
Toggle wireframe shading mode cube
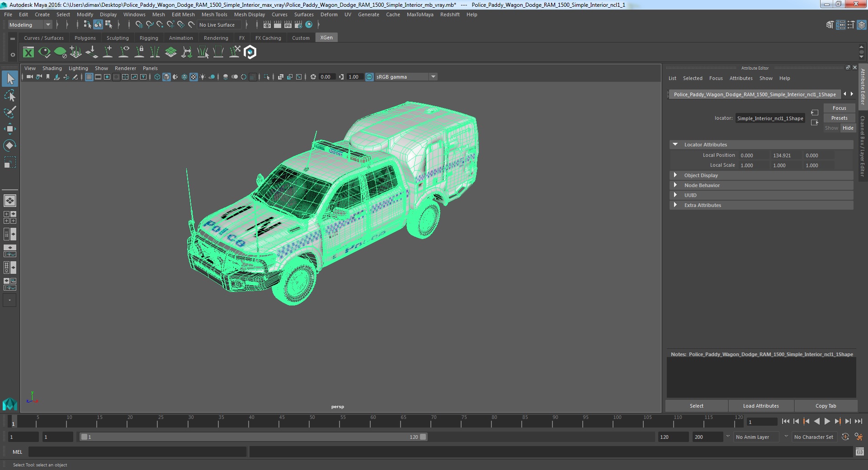[157, 77]
